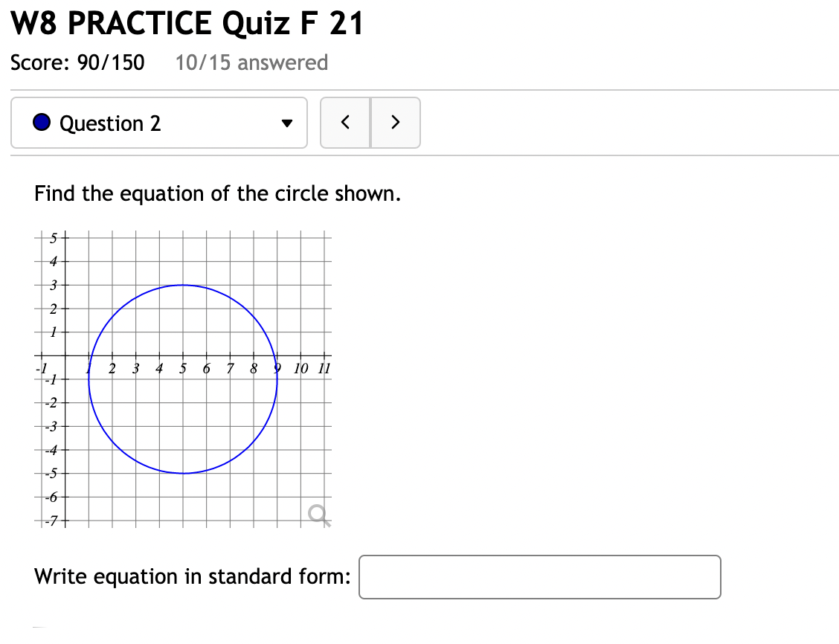Click the topmost point of the blue circle
Viewport: 839px width, 644px height.
183,285
